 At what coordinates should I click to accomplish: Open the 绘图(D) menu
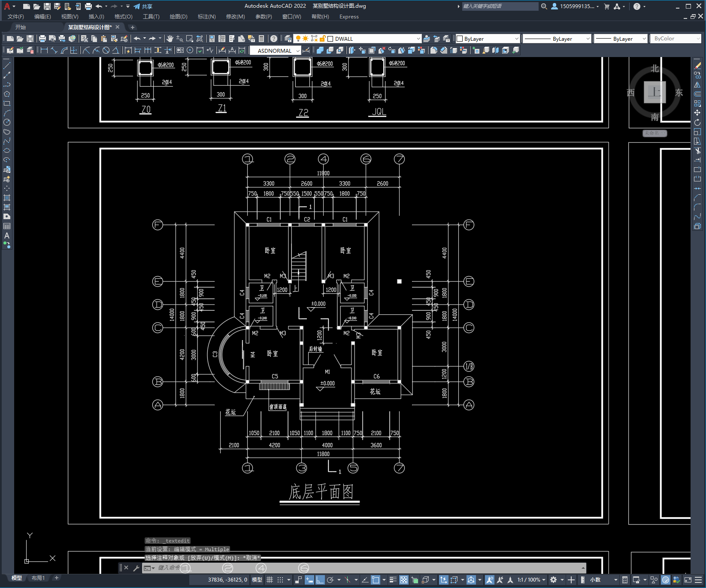coord(179,17)
